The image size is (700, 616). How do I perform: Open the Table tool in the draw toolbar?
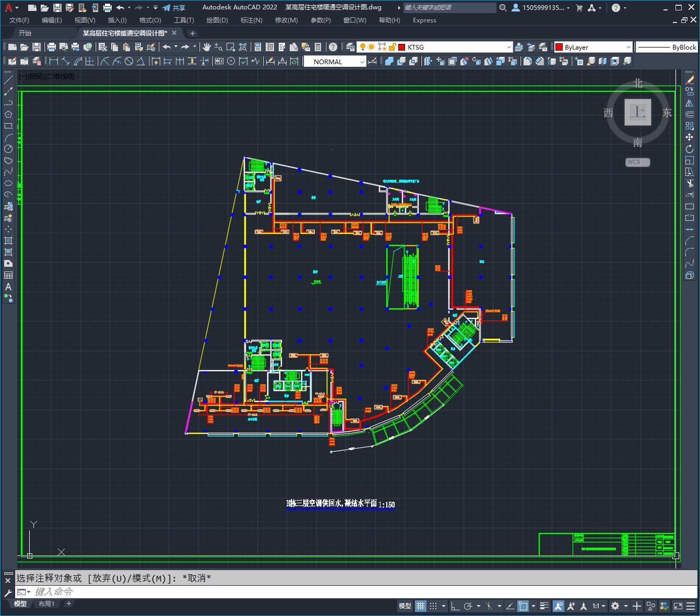pos(8,275)
